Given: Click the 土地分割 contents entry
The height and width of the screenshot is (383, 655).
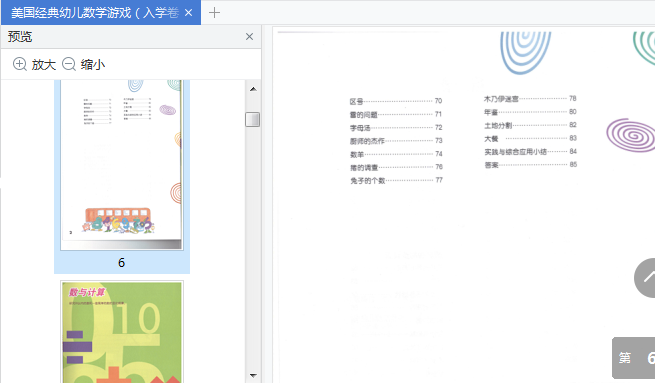Looking at the screenshot, I should click(530, 125).
